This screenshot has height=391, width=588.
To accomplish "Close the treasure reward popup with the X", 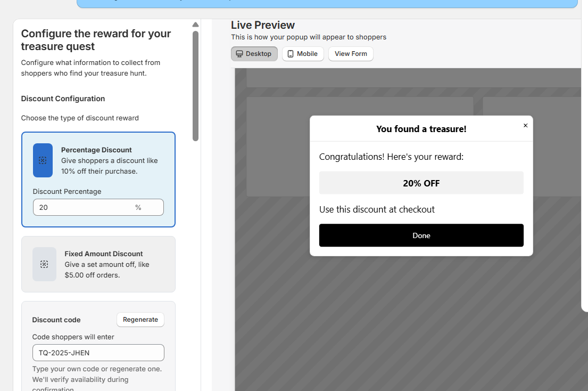I will pyautogui.click(x=525, y=125).
